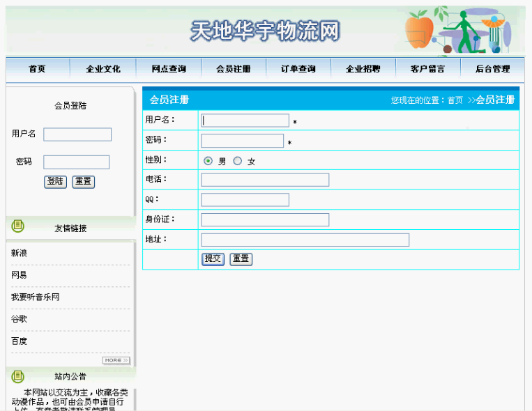Click the 地址 input field
This screenshot has width=532, height=411.
pyautogui.click(x=305, y=240)
